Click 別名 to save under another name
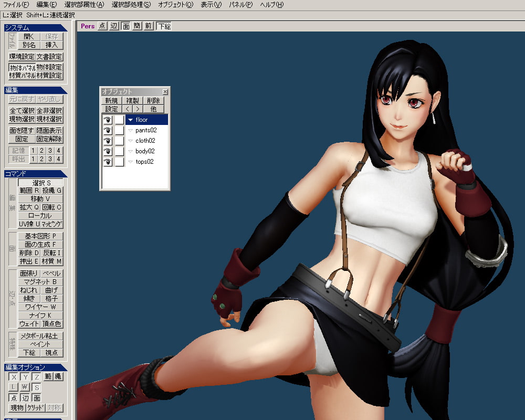Screen dimensions: 525x420 [x=29, y=45]
